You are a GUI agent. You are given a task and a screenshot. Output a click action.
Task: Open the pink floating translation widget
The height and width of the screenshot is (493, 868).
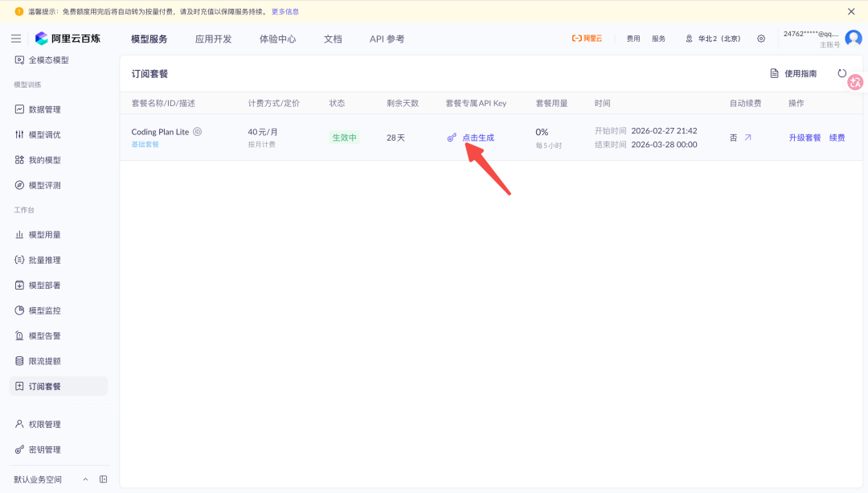click(856, 81)
